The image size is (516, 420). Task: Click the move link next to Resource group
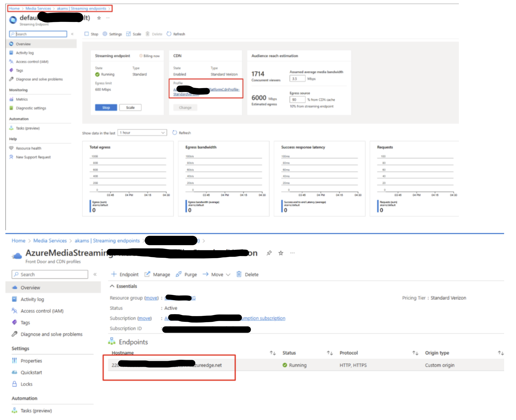(151, 298)
